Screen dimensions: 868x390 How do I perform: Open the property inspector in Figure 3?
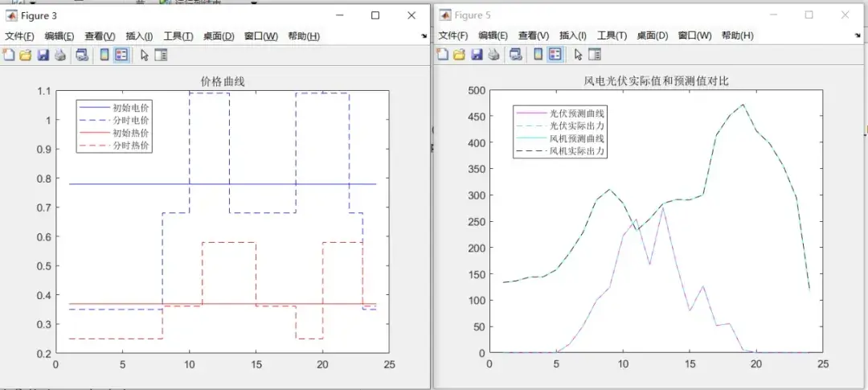tap(161, 55)
